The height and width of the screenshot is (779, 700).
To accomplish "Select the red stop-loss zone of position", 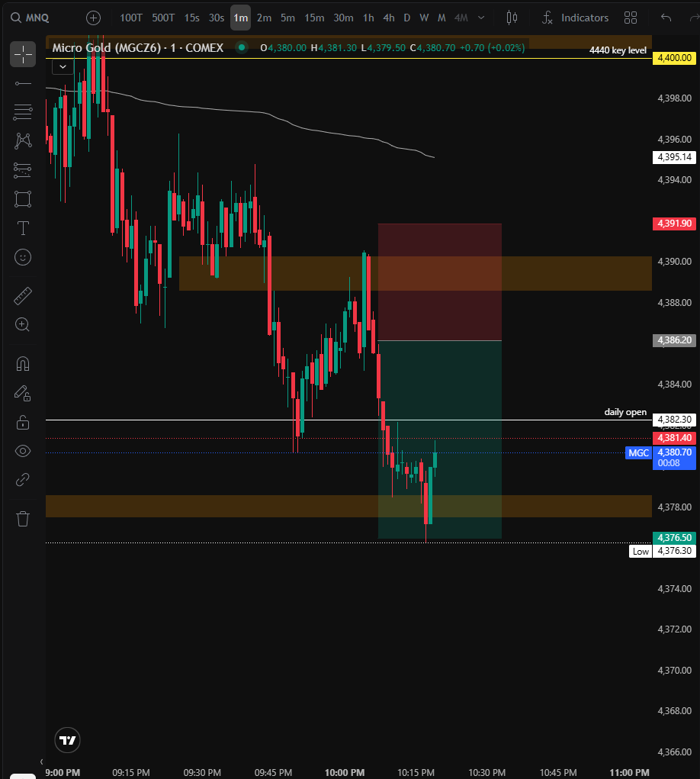I will pyautogui.click(x=440, y=282).
